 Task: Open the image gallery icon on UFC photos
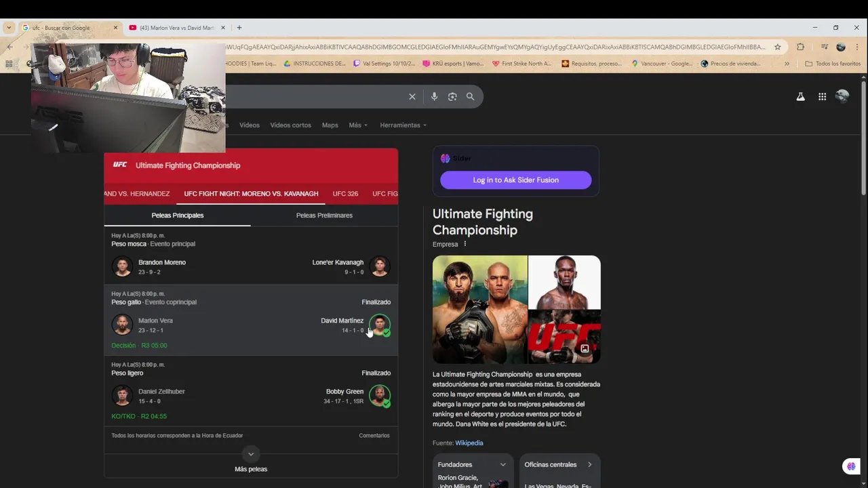[x=585, y=348]
